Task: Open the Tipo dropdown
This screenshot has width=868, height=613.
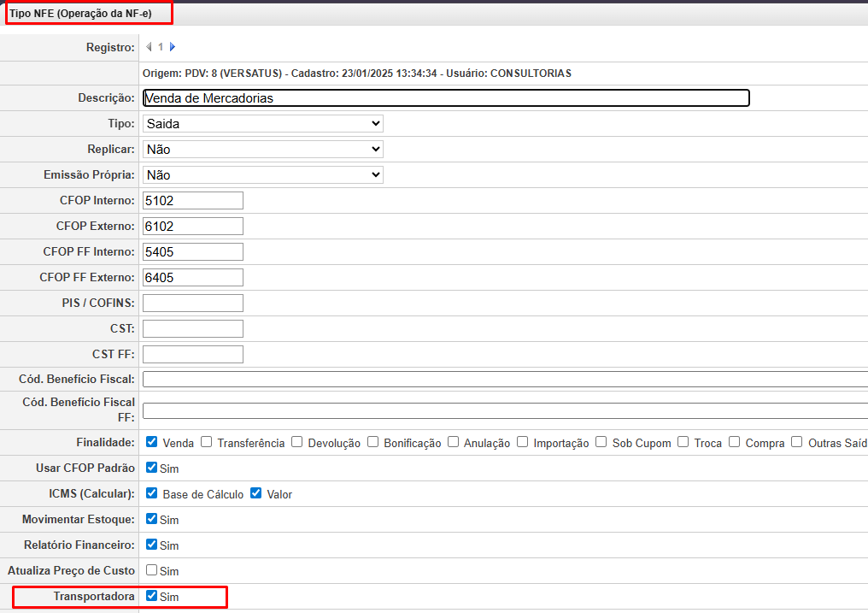Action: pyautogui.click(x=262, y=124)
